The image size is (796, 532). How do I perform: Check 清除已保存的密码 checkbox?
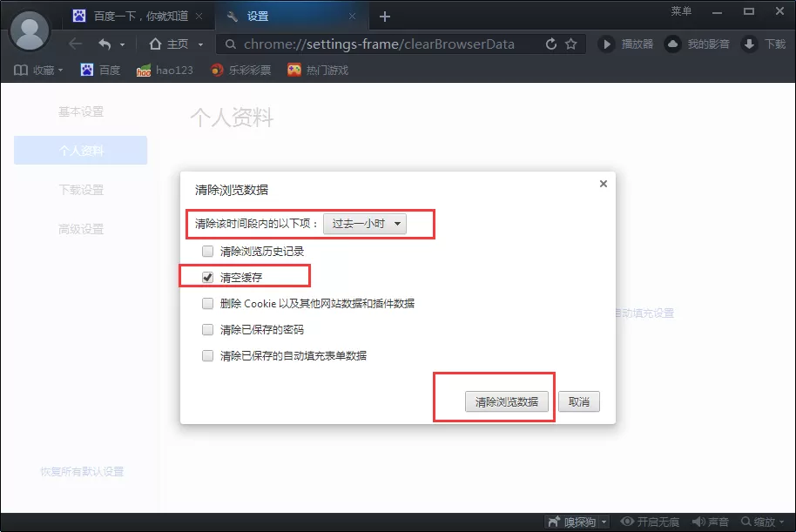pos(207,330)
